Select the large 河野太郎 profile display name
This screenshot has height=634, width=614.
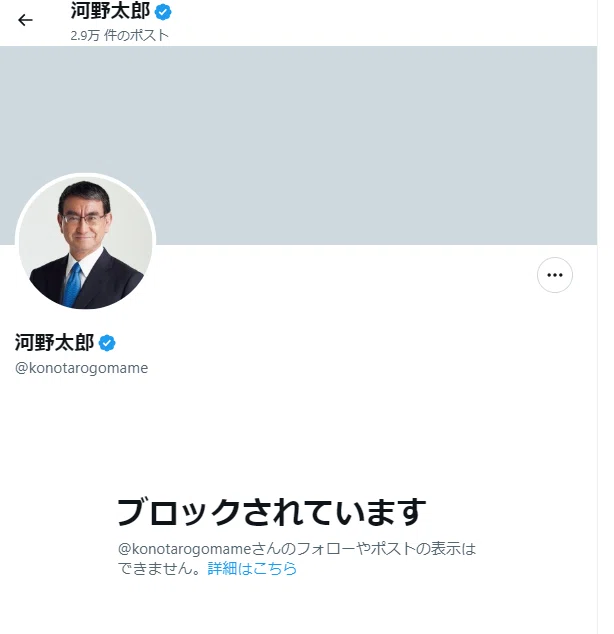coord(55,343)
